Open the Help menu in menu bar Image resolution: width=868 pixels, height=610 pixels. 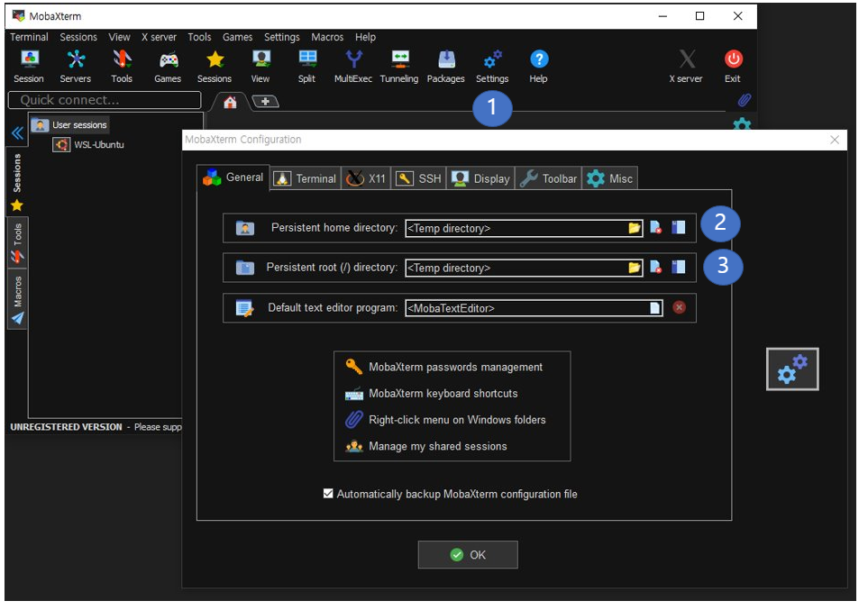click(365, 37)
